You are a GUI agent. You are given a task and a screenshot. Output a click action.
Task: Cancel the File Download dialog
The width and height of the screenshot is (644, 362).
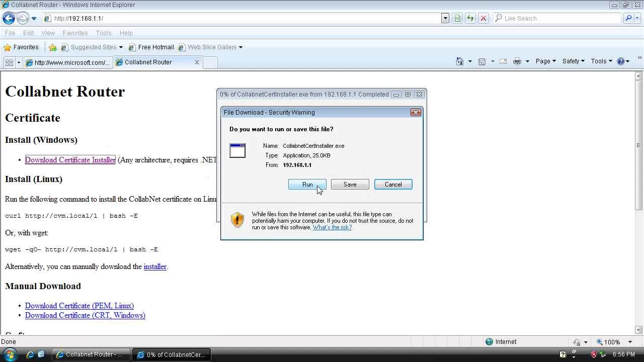click(393, 185)
